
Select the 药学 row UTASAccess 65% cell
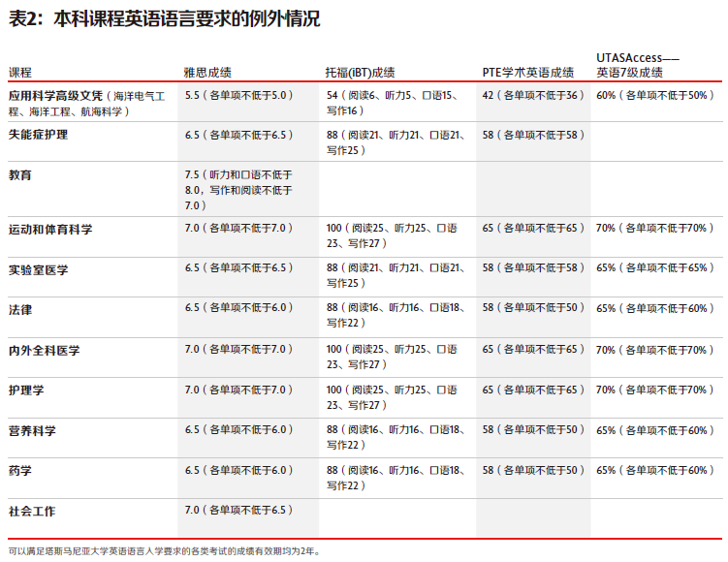654,470
